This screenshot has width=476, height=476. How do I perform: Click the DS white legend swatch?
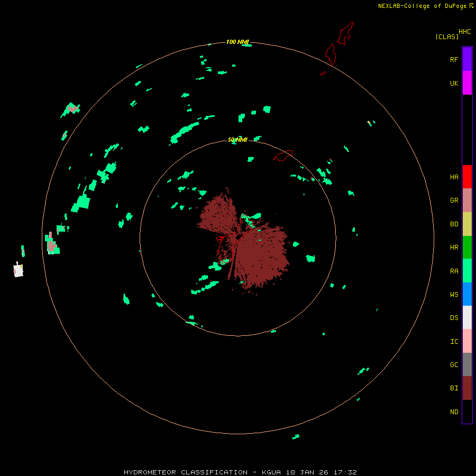467,317
